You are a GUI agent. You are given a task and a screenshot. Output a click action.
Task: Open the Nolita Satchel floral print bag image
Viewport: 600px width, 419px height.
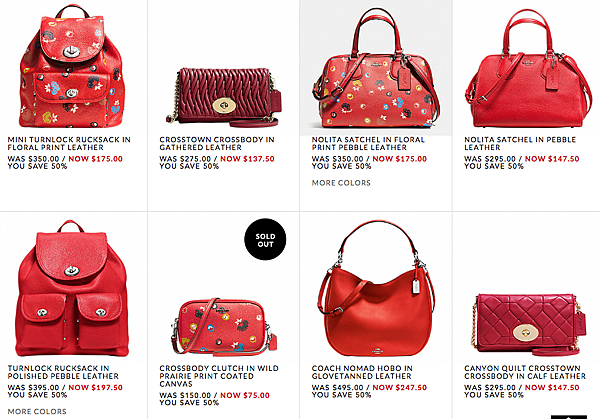(x=376, y=68)
